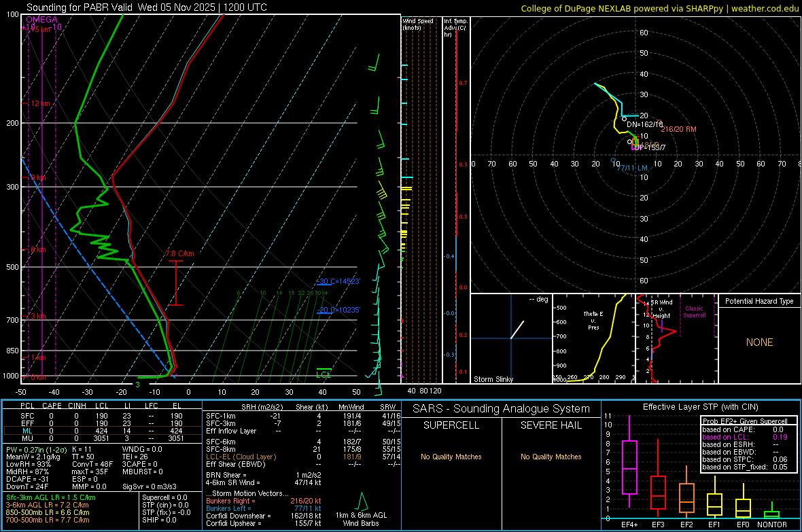Click the 'DownT = 24F' value
This screenshot has height=532, width=802.
click(27, 486)
